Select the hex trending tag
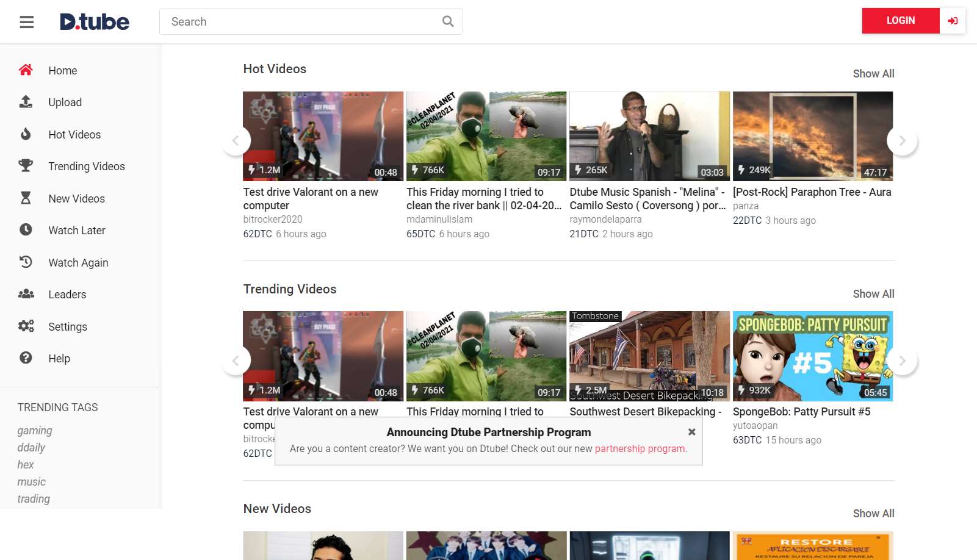The image size is (977, 560). (x=26, y=464)
